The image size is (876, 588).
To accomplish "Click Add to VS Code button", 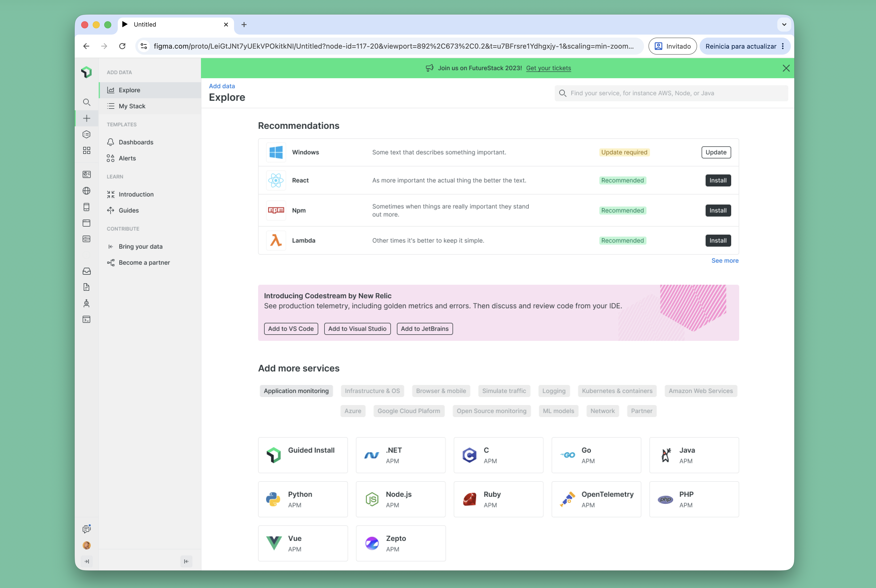I will pos(291,329).
